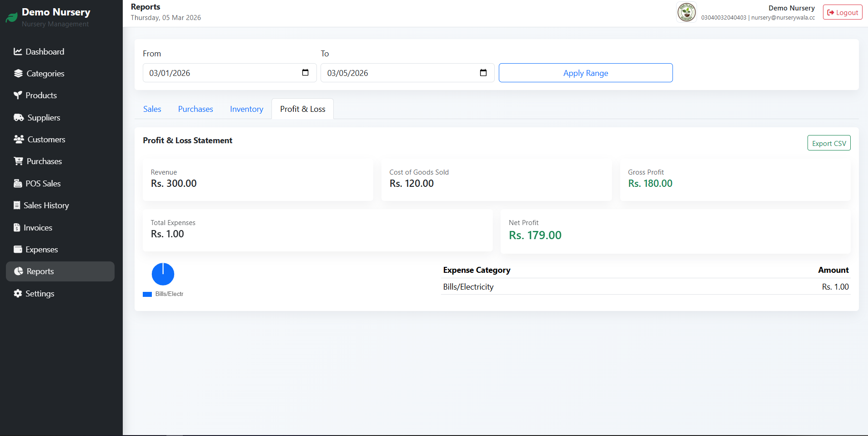Open the From date calendar picker
Image resolution: width=868 pixels, height=436 pixels.
pos(305,73)
